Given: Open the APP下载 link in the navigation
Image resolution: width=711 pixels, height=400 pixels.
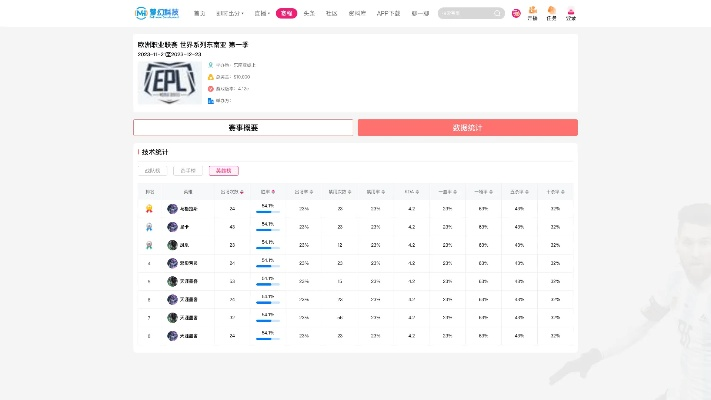Looking at the screenshot, I should pyautogui.click(x=388, y=14).
